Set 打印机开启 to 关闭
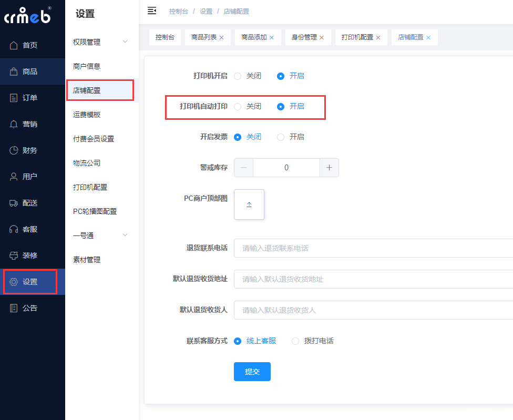This screenshot has height=420, width=513. 238,76
